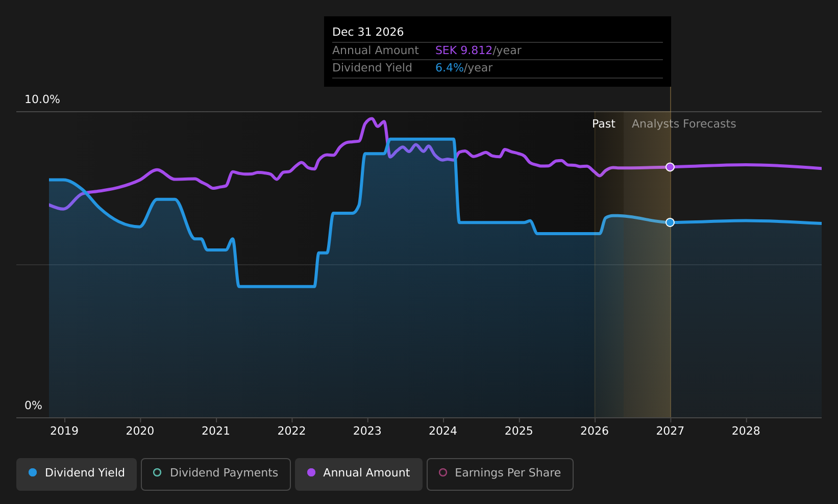Viewport: 838px width, 504px height.
Task: Enable the Dividend Payments legend series
Action: click(216, 474)
